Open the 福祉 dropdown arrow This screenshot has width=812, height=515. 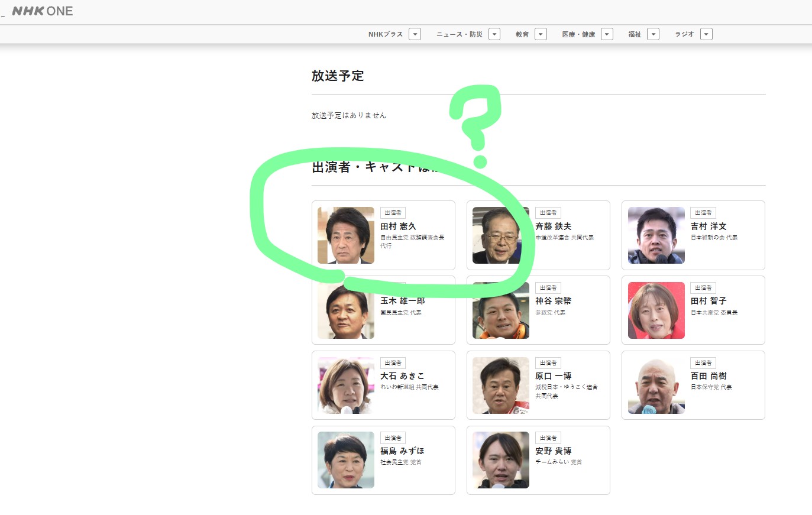(653, 34)
